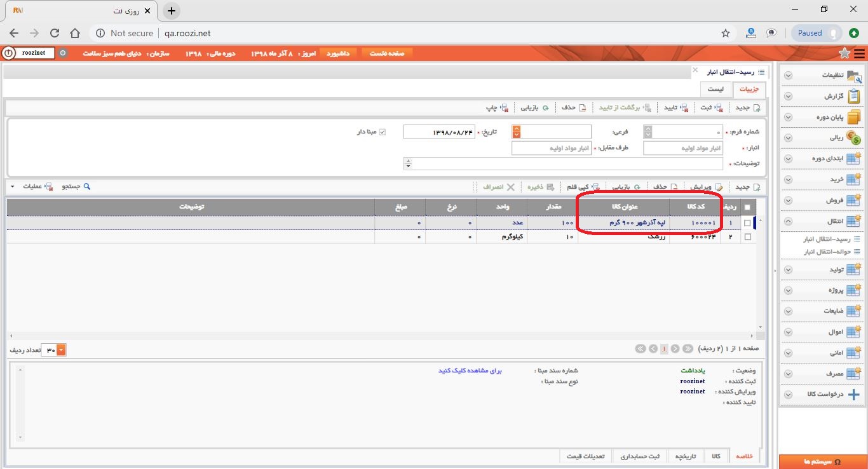Open the کالا bottom tab

pyautogui.click(x=715, y=456)
